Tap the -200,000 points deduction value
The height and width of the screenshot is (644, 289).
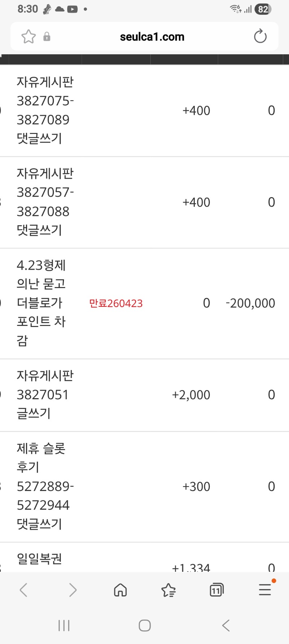point(250,303)
